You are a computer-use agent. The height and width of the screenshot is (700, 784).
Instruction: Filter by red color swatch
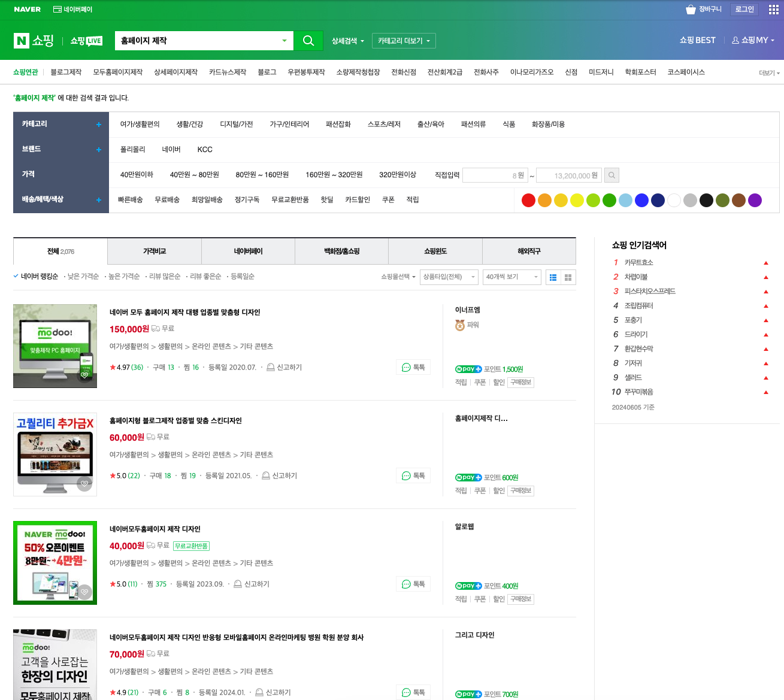click(528, 201)
